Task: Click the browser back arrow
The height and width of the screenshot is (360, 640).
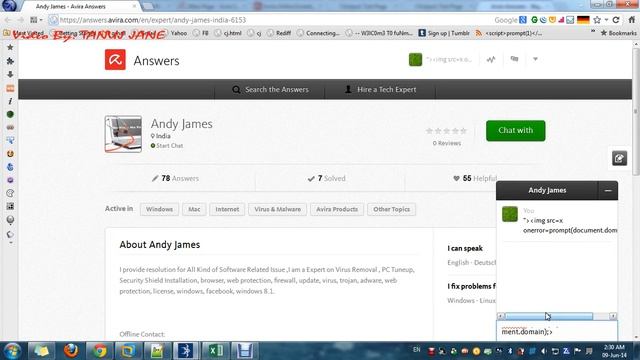Action: [8, 20]
